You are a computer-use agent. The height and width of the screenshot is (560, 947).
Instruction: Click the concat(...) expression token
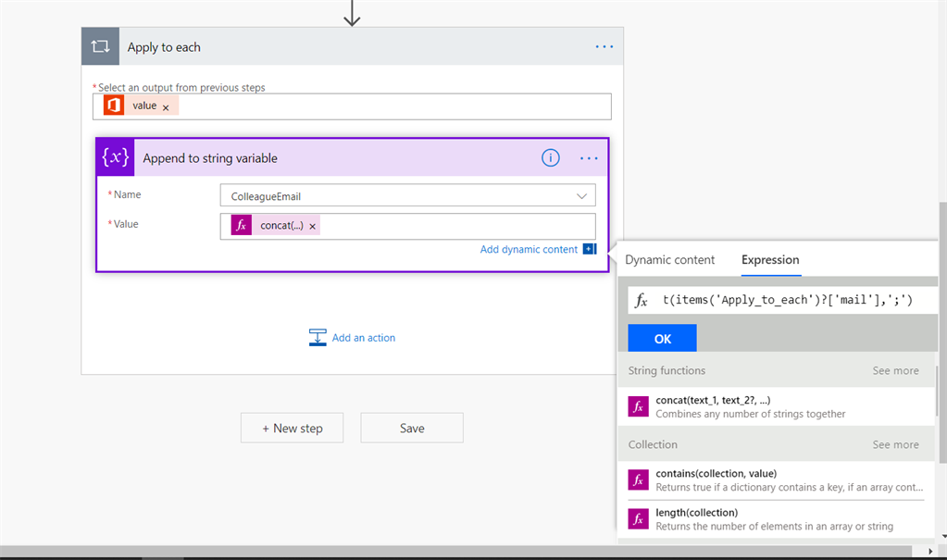281,226
